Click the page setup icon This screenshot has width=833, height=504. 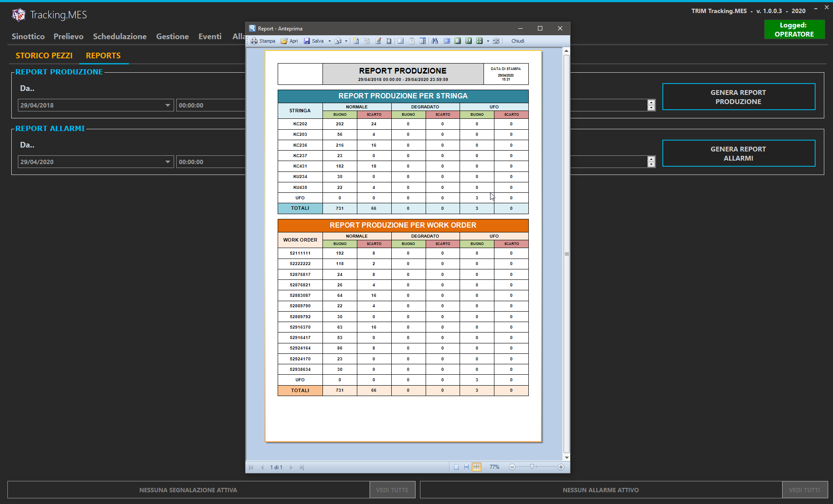click(389, 41)
